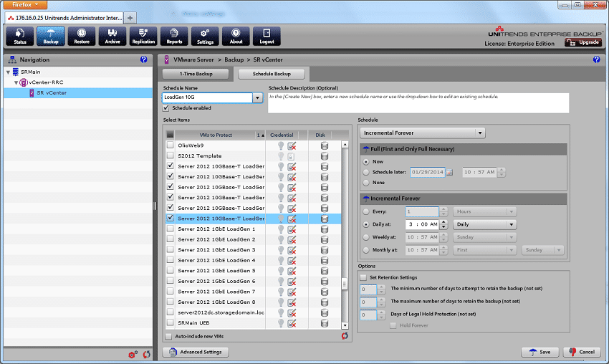Open the About page
The height and width of the screenshot is (364, 609).
(x=236, y=37)
